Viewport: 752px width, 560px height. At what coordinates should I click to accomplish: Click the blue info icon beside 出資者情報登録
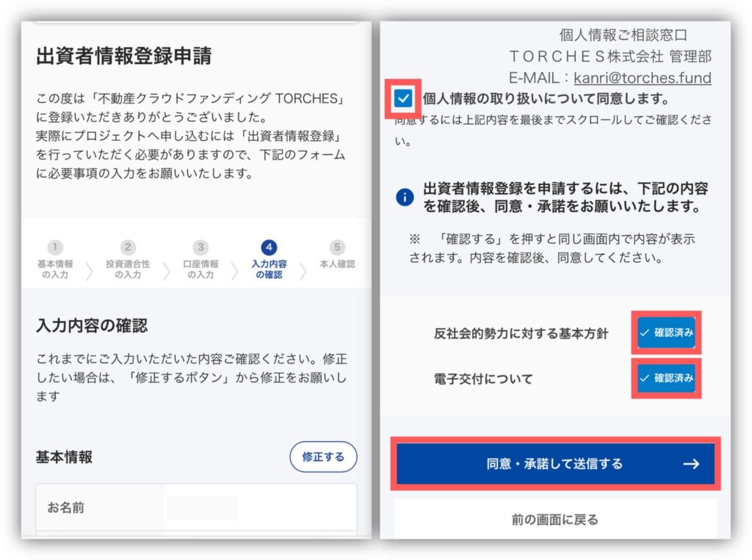click(x=405, y=197)
